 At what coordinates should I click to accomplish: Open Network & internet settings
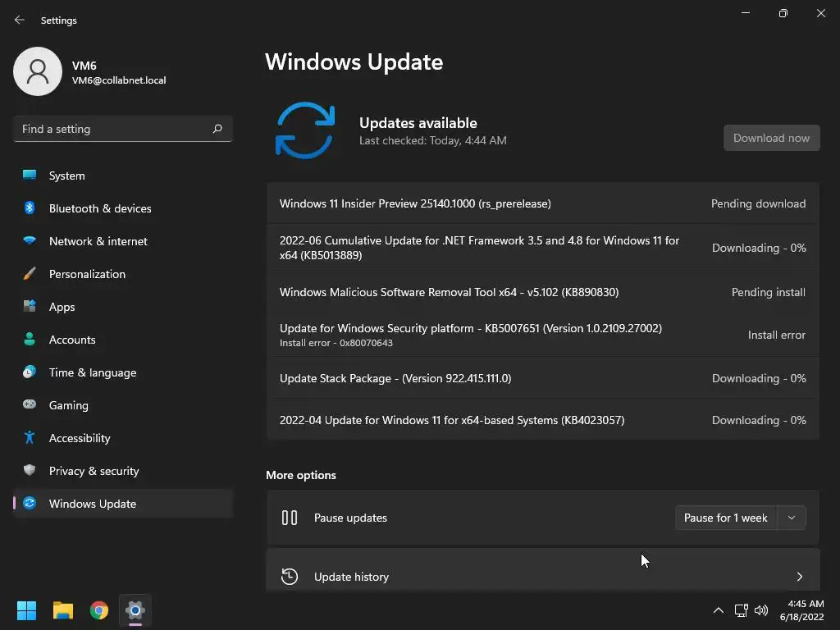(123, 240)
